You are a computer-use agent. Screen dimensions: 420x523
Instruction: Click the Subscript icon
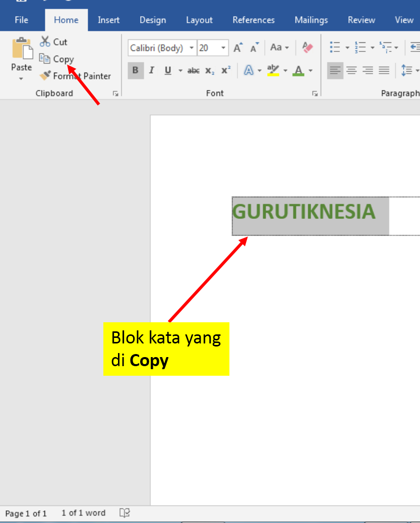point(209,71)
